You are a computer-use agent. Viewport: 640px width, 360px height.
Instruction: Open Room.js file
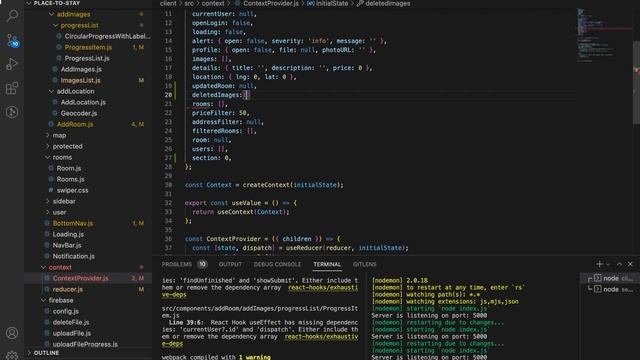[x=69, y=168]
